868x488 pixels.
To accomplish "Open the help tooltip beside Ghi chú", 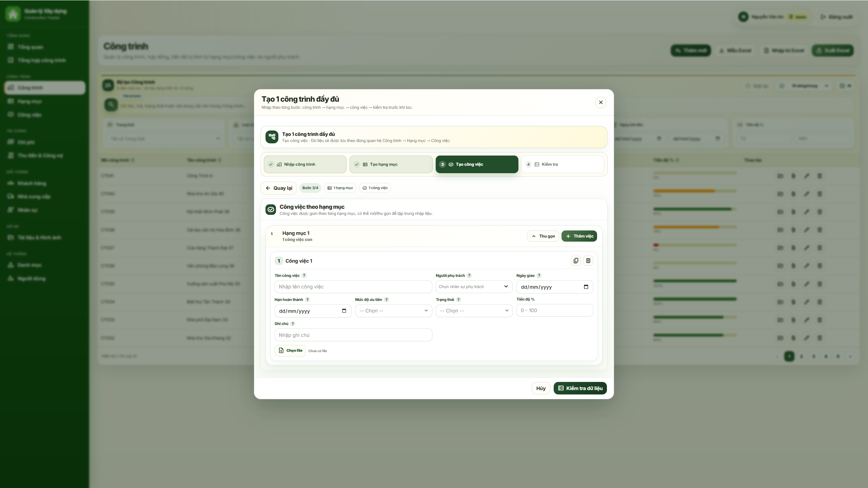I will tap(293, 324).
